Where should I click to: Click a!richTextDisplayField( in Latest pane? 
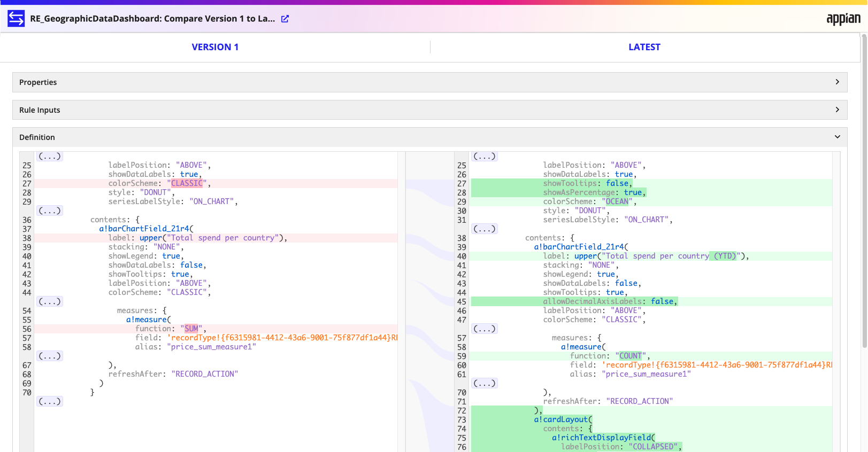(603, 438)
